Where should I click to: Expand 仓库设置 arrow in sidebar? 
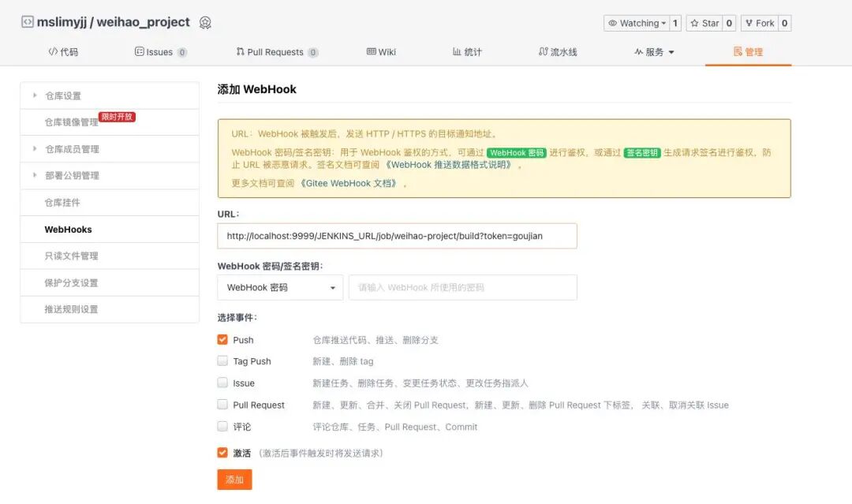coord(35,95)
